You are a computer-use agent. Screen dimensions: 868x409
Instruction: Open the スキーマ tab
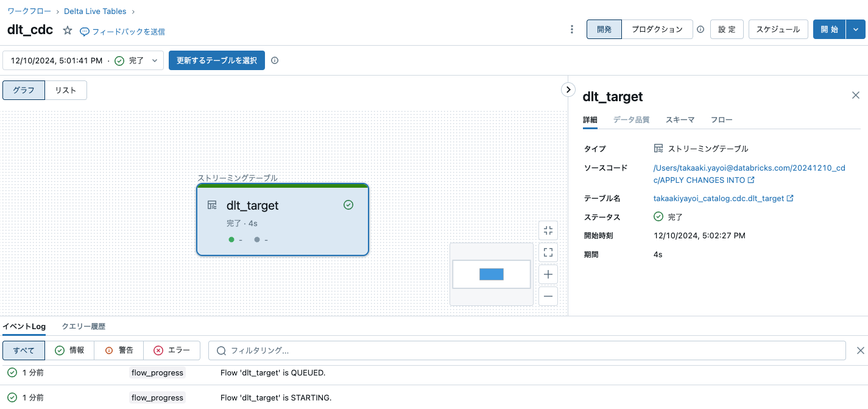680,120
